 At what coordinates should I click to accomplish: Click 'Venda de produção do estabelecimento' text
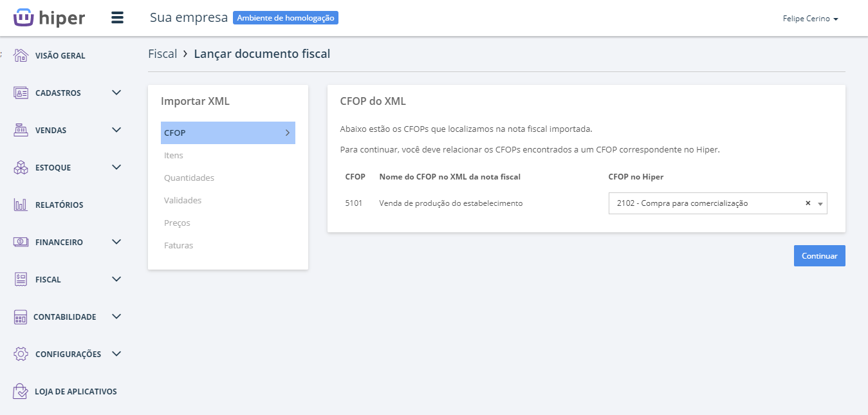451,203
